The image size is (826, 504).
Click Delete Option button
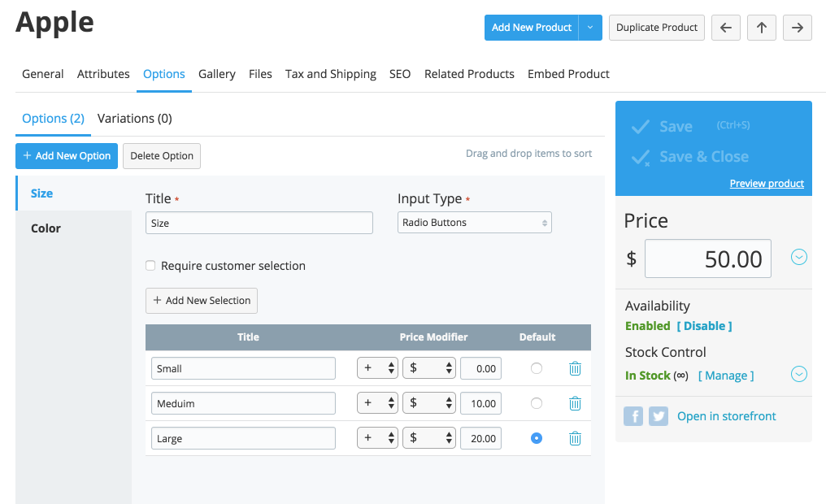162,156
